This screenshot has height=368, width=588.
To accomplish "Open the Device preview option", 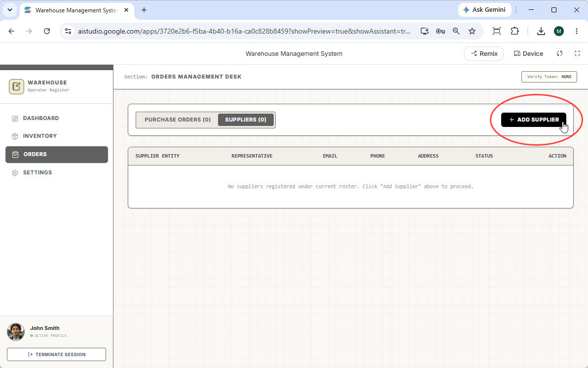I will (x=528, y=54).
